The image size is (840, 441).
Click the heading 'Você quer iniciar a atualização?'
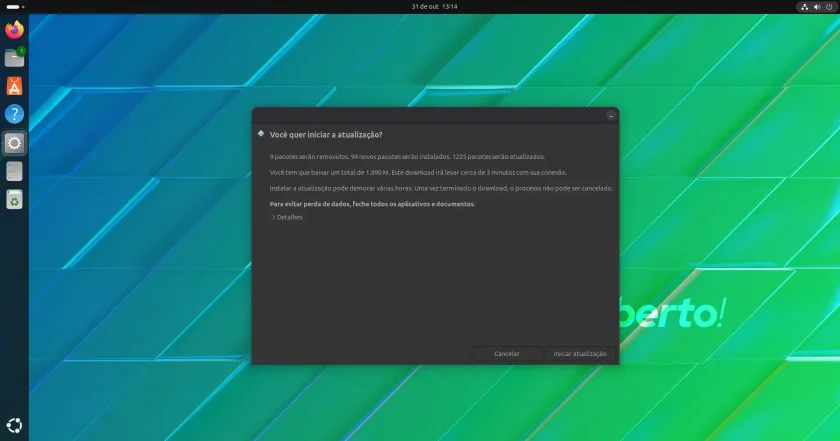tap(326, 135)
